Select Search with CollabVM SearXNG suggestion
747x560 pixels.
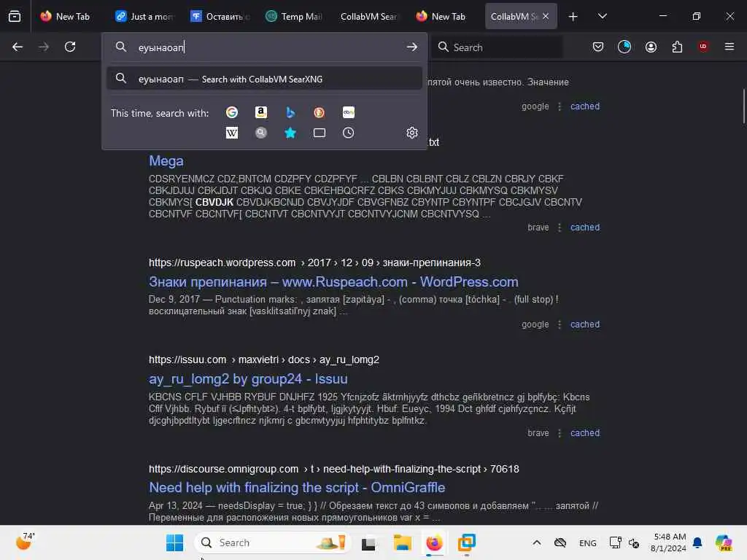(x=264, y=79)
